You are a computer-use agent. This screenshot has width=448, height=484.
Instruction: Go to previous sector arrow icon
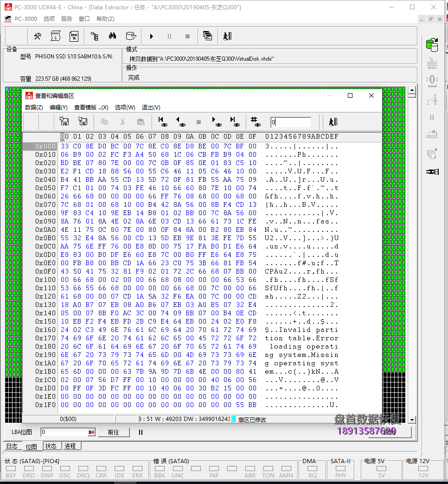(x=180, y=121)
